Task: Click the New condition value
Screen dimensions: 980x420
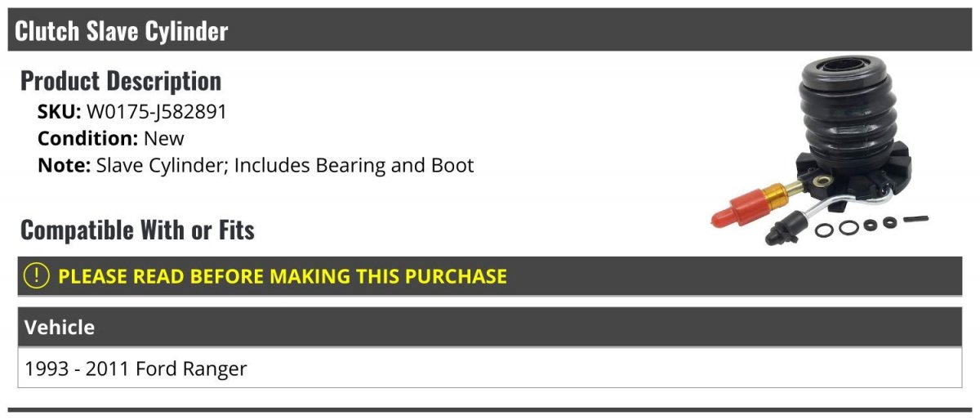Action: (164, 138)
